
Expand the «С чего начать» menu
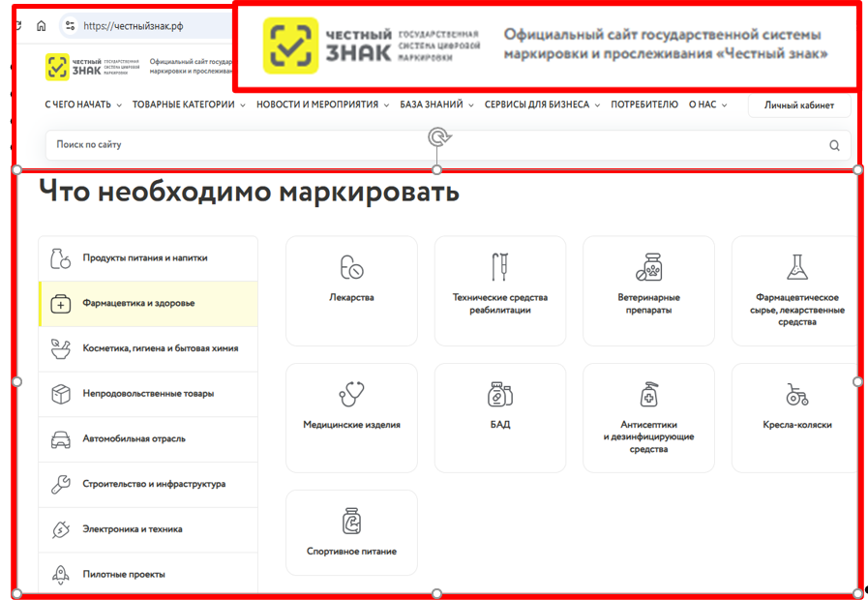point(83,105)
